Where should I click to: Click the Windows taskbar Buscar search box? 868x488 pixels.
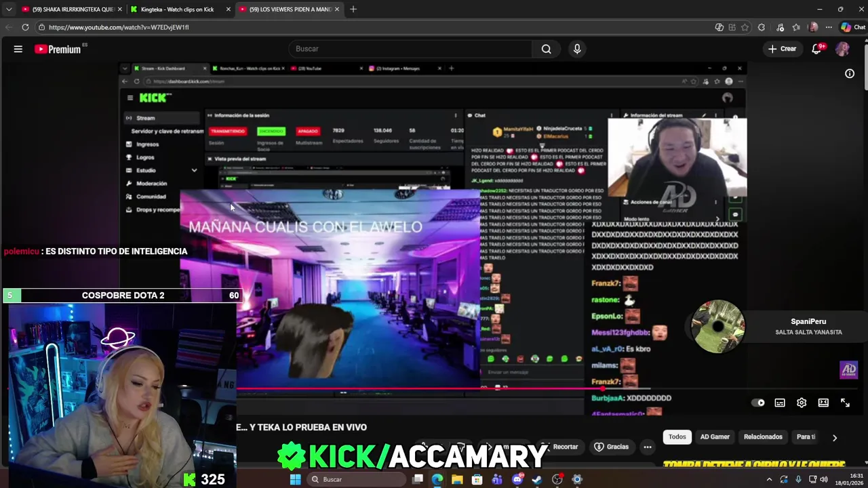pos(356,479)
